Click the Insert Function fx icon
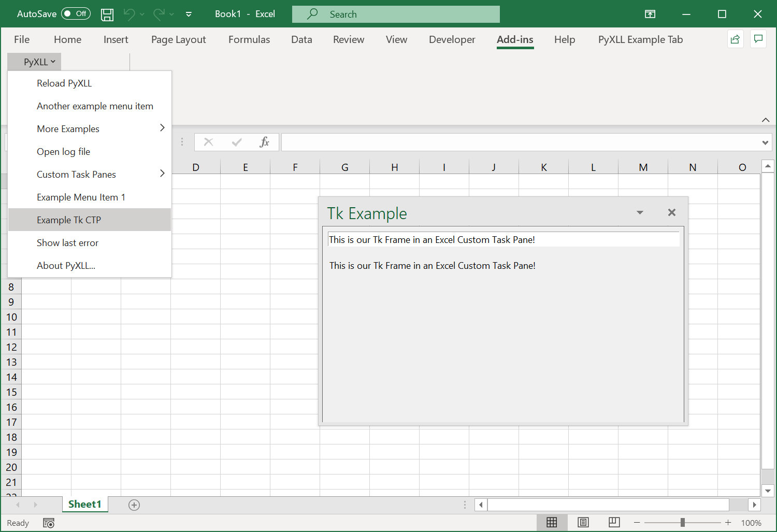 pyautogui.click(x=264, y=142)
